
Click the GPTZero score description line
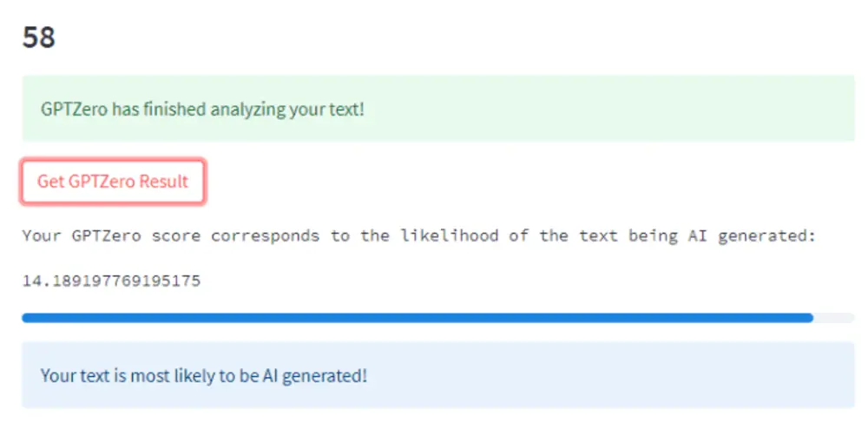419,235
